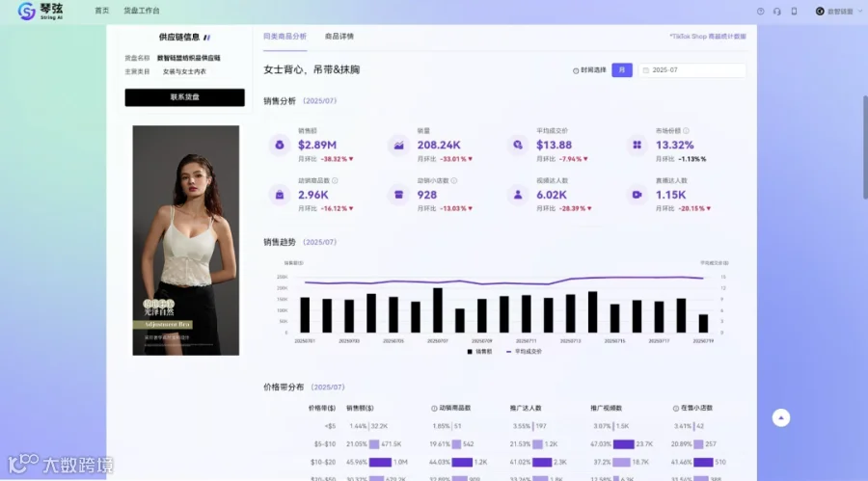Click info icon next to 市场份额
Screen dimensions: 868x481
click(x=686, y=131)
